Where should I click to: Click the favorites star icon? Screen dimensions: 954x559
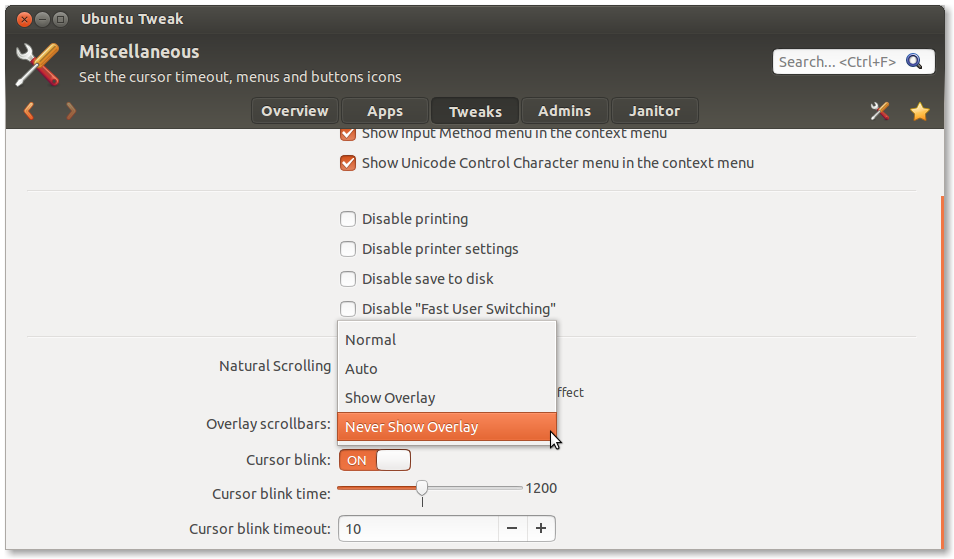(x=920, y=111)
